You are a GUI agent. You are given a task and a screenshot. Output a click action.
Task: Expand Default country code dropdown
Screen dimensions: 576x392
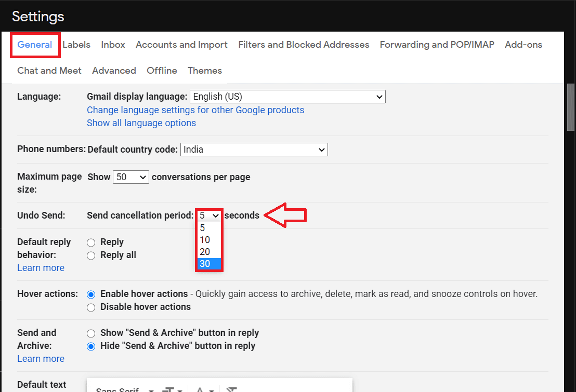pos(254,150)
